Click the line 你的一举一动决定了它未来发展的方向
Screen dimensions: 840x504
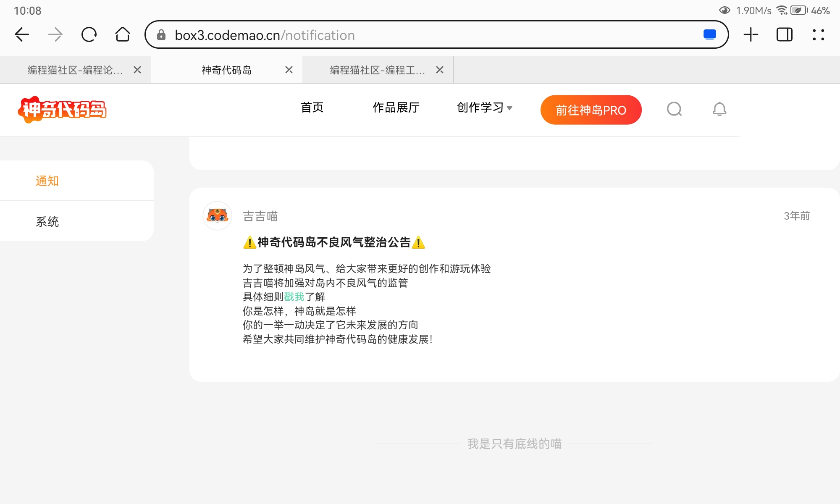click(331, 325)
